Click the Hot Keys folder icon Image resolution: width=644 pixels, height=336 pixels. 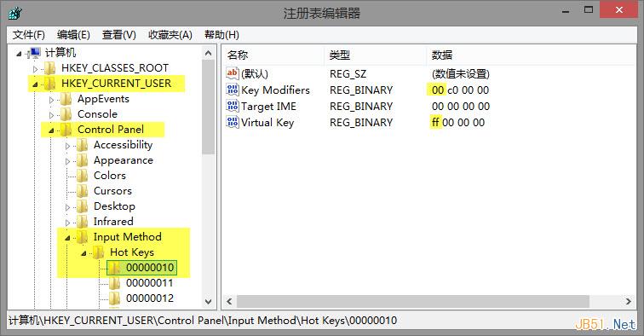pyautogui.click(x=99, y=252)
